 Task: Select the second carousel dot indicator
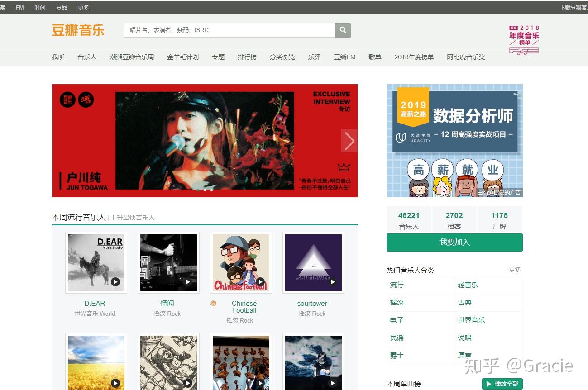(205, 190)
